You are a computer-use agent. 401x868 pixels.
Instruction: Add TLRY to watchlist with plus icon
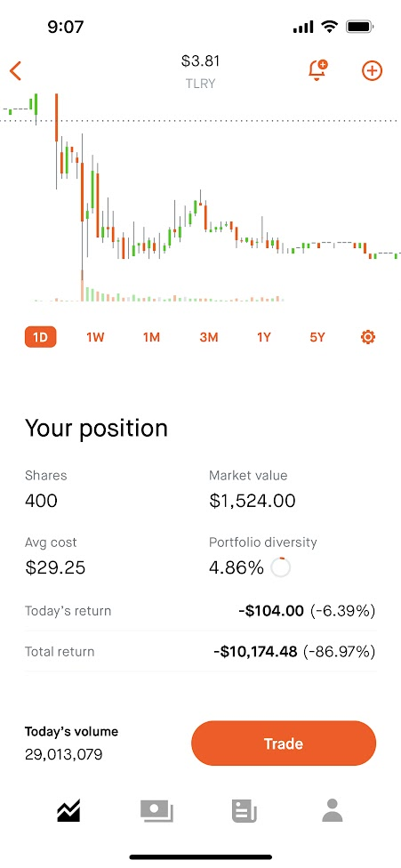point(373,71)
